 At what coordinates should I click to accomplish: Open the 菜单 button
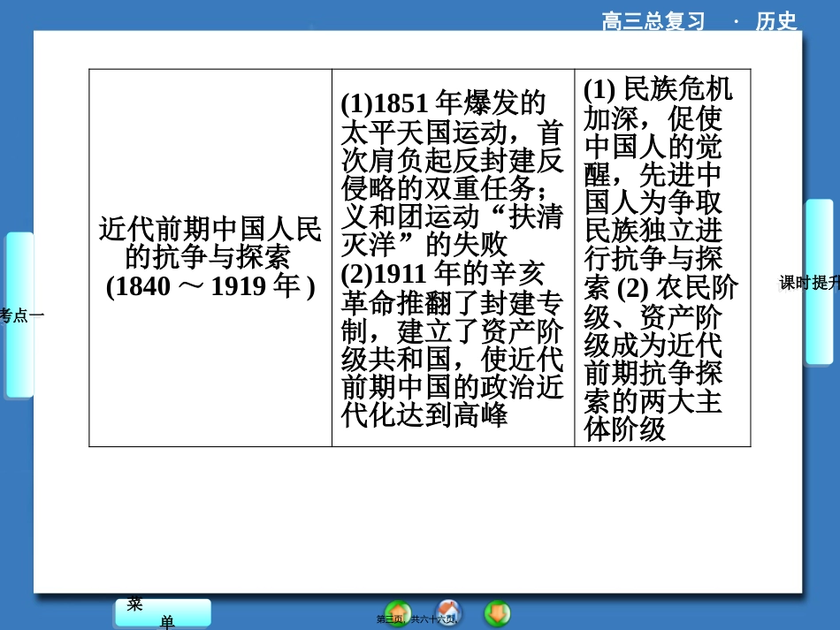pyautogui.click(x=163, y=613)
